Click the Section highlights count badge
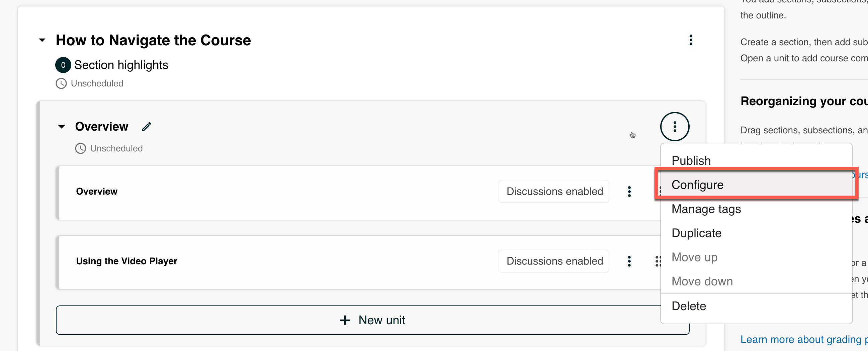Image resolution: width=868 pixels, height=351 pixels. [x=63, y=65]
